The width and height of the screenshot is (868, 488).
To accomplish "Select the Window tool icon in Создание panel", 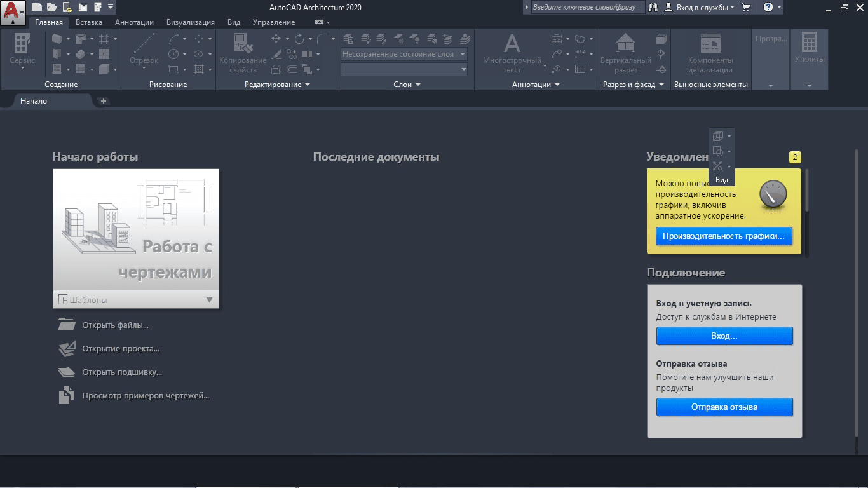I will (x=57, y=69).
